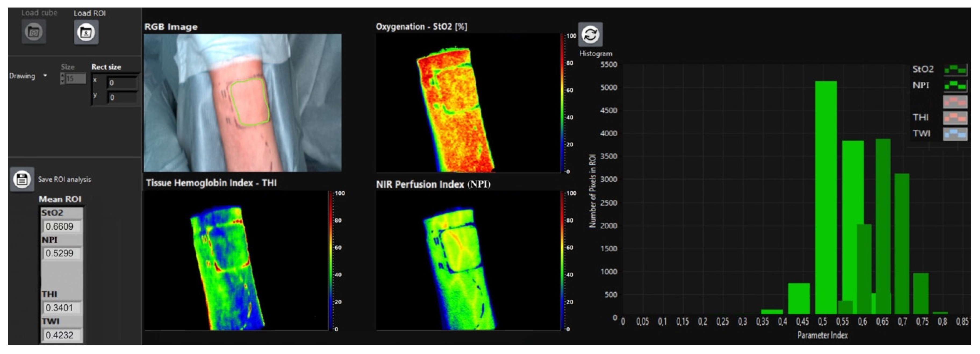This screenshot has width=980, height=354.
Task: Click the NPI mean ROI value field
Action: (61, 253)
